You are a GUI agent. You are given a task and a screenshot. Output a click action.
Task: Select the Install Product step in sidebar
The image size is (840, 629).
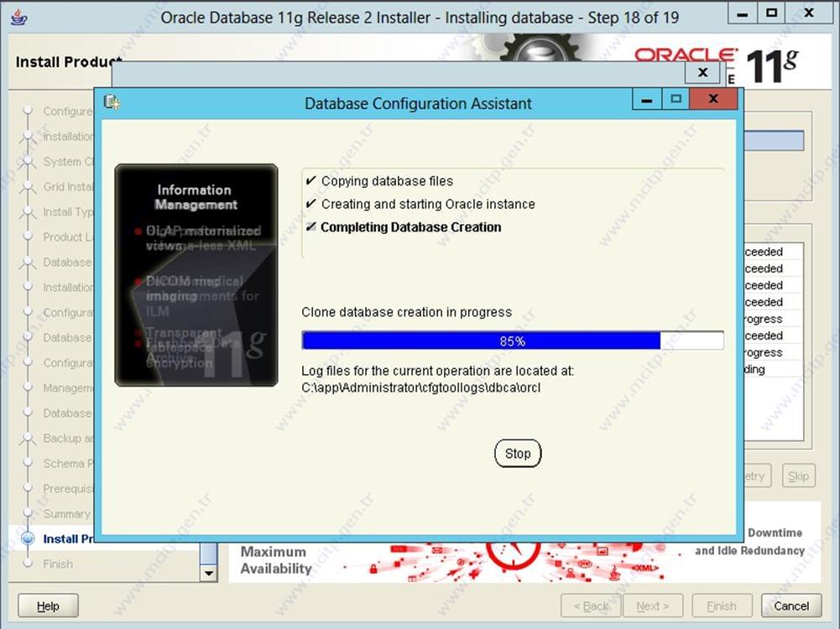pos(69,539)
